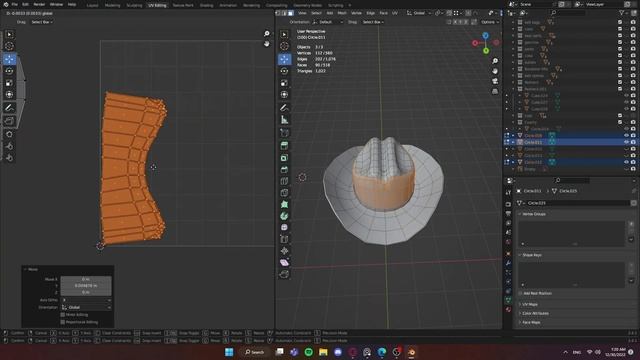Select the Measure tool in 3D viewport toolbar
The image size is (640, 360).
284,120
